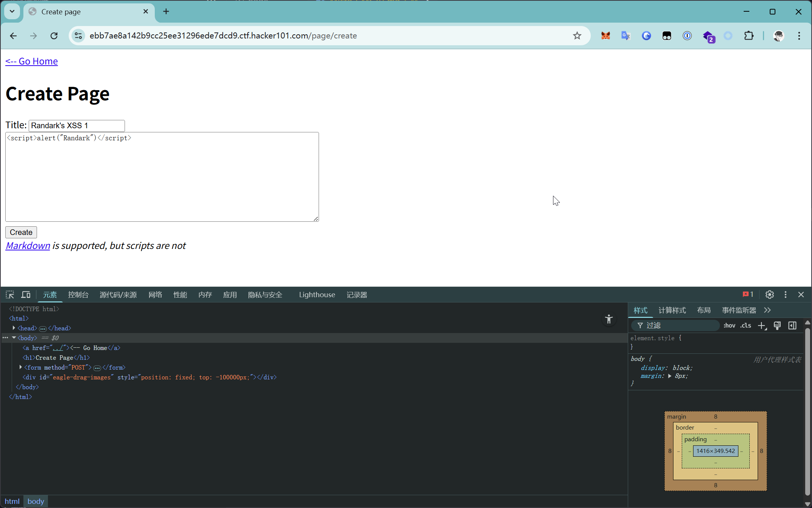Open the purple extension with badge 2

(x=708, y=37)
